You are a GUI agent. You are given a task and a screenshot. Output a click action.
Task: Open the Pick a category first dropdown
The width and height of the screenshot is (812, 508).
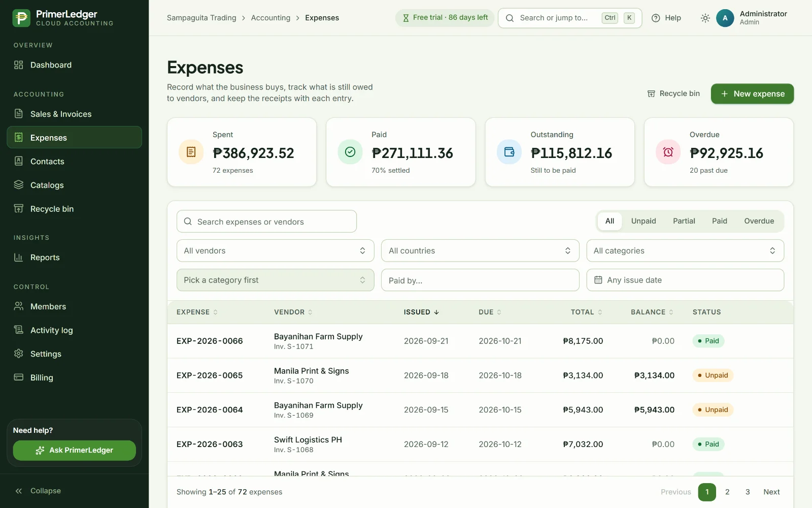[x=275, y=280]
